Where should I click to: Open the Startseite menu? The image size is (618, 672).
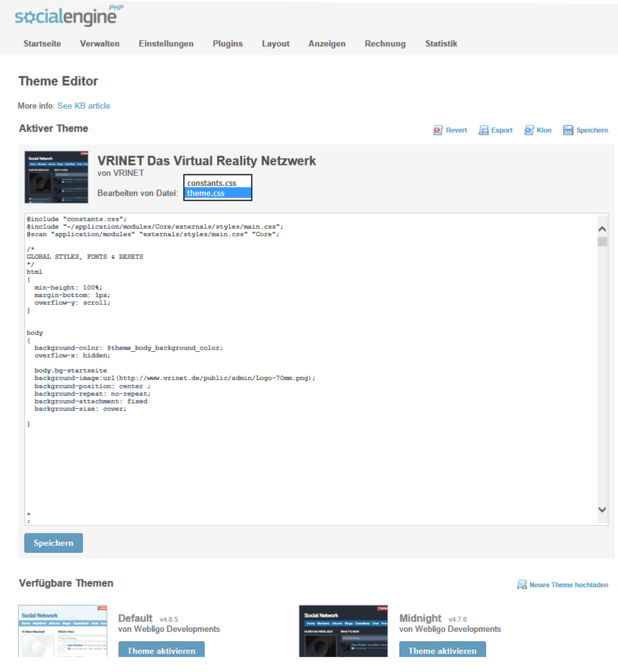pyautogui.click(x=42, y=43)
